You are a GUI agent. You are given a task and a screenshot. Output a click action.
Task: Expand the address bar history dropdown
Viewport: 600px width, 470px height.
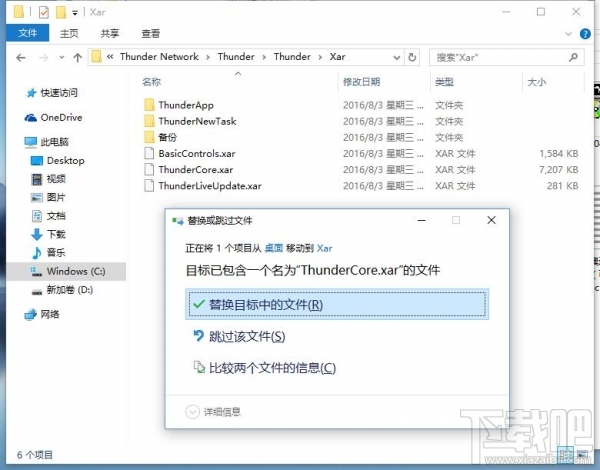[x=397, y=58]
